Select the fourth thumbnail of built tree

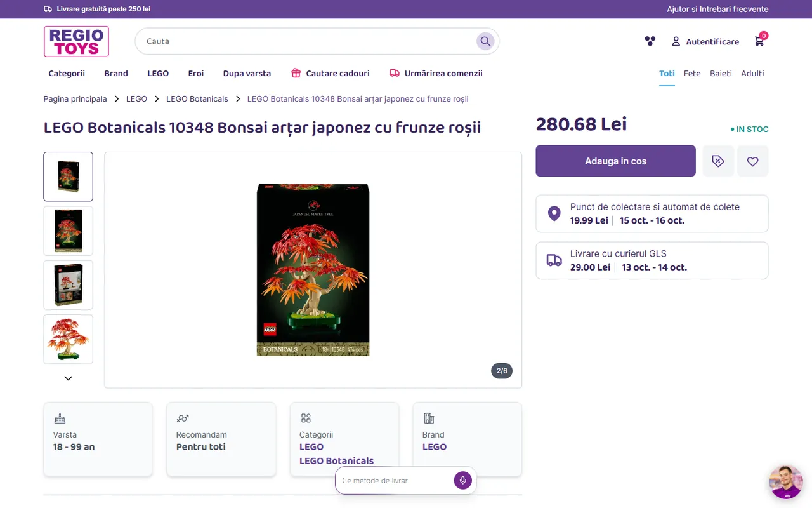click(x=69, y=339)
